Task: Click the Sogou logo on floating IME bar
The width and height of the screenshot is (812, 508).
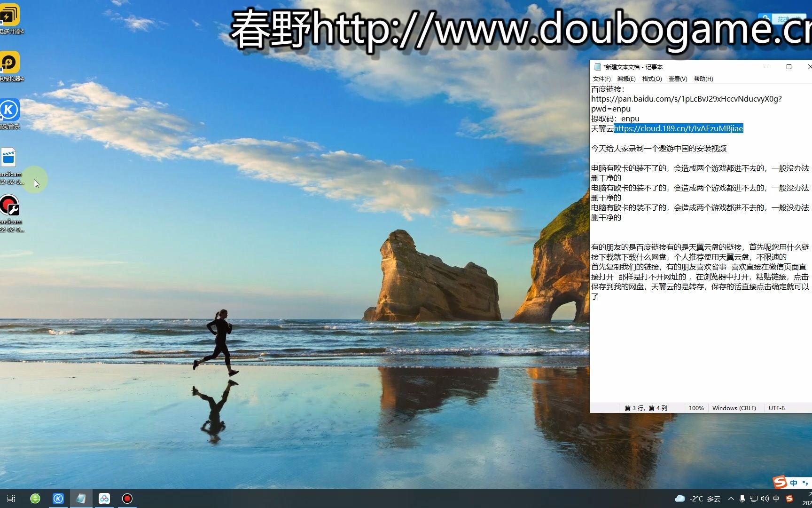Action: pyautogui.click(x=780, y=482)
